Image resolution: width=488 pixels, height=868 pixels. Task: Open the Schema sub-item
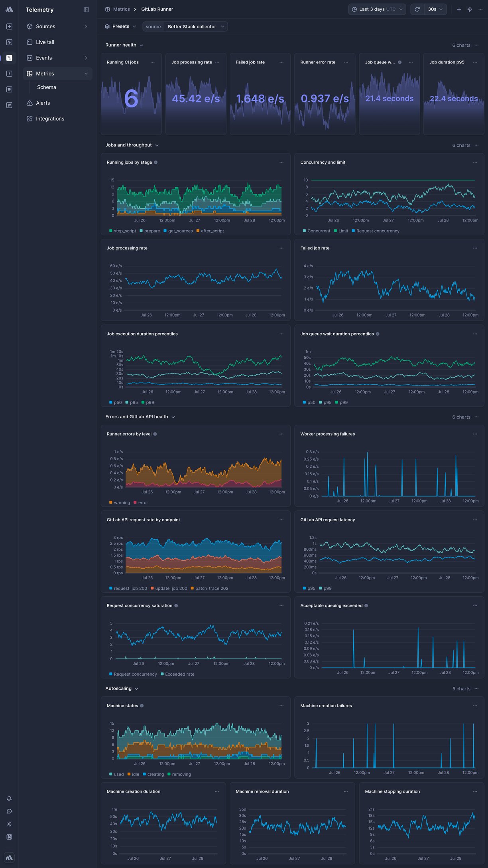47,87
